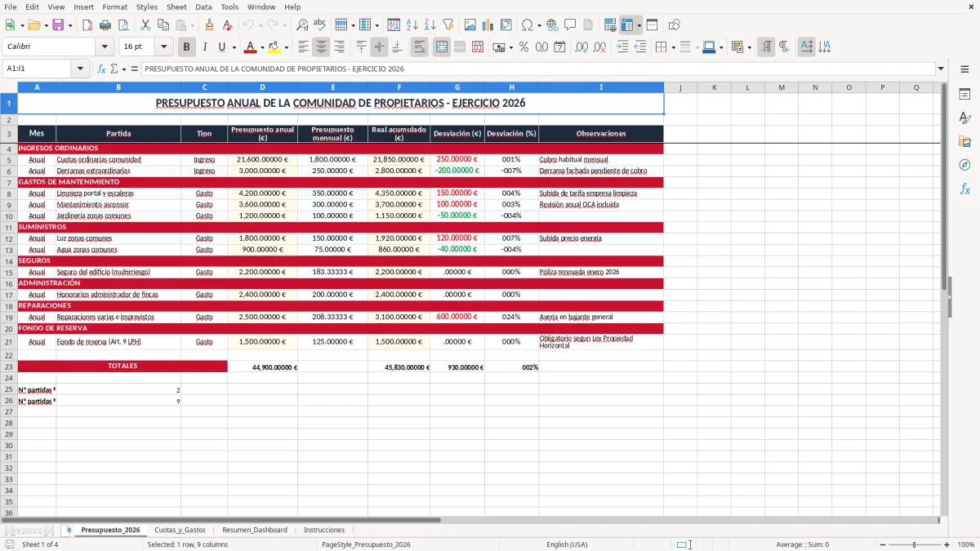
Task: Insert a chart
Action: click(x=488, y=25)
